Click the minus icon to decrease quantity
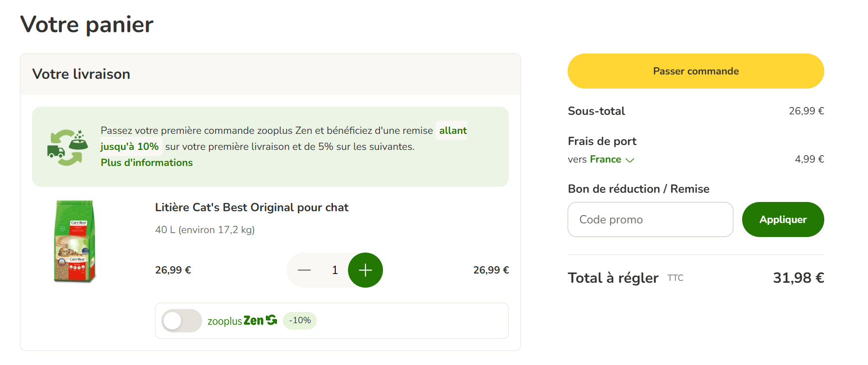Viewport: 868px width, 365px height. point(304,270)
